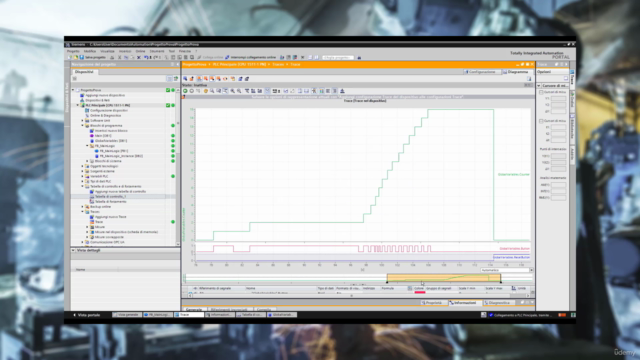640x360 pixels.
Task: Click GlobalVariables.Counter legend label
Action: (513, 174)
